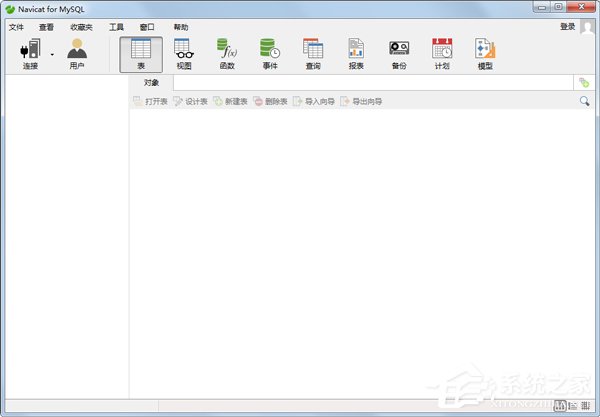Viewport: 600px width, 417px height.
Task: Open the File (文件) menu
Action: (16, 27)
